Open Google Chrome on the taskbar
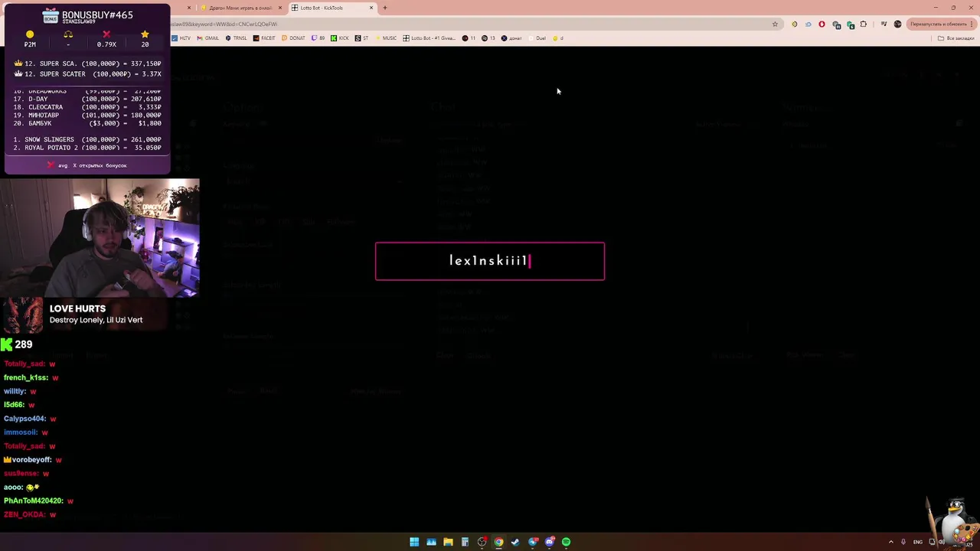 click(498, 542)
